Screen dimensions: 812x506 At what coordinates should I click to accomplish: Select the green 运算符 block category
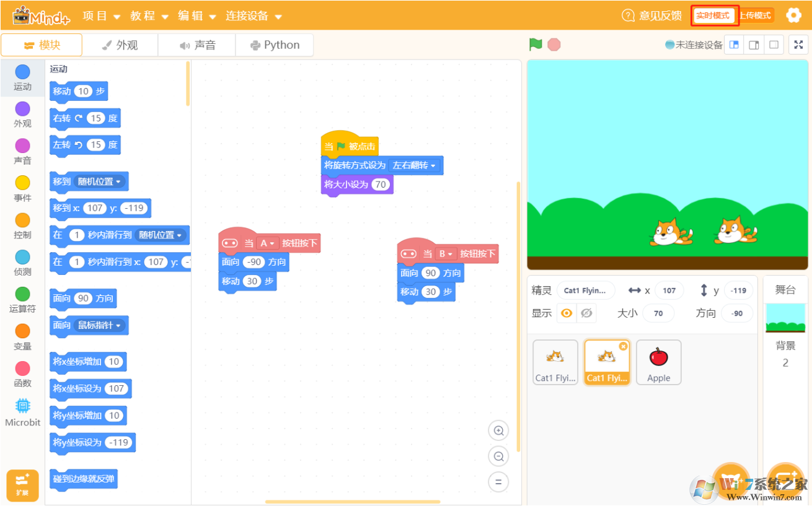(x=22, y=300)
